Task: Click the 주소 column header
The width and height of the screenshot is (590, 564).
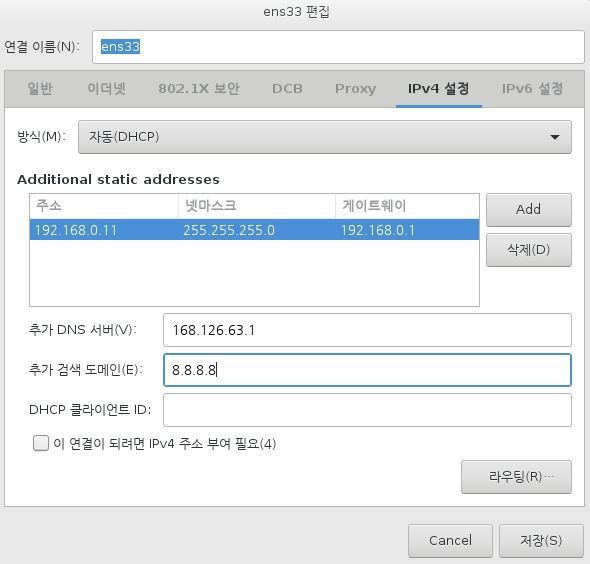Action: point(104,206)
